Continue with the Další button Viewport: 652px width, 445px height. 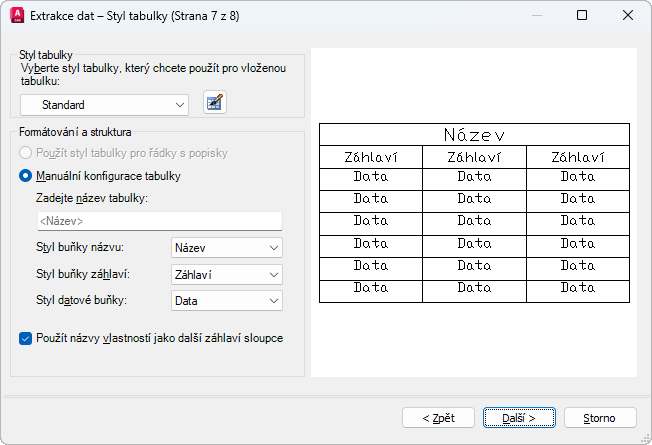coord(519,418)
